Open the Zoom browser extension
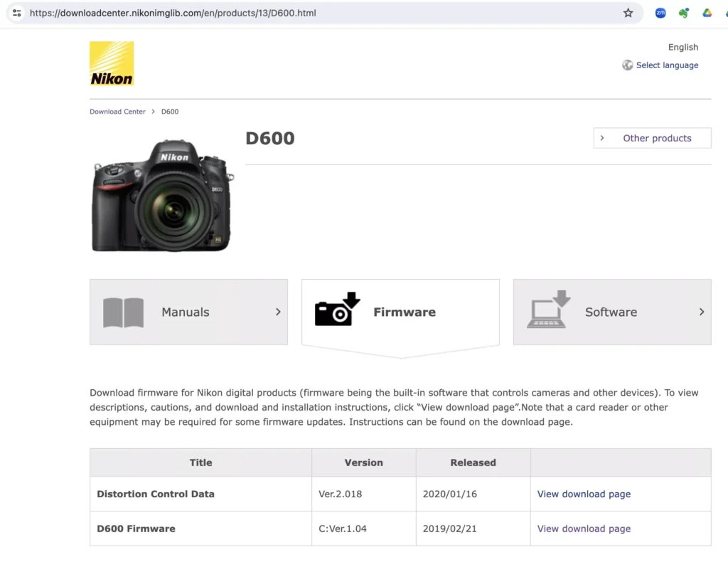728x564 pixels. (660, 13)
